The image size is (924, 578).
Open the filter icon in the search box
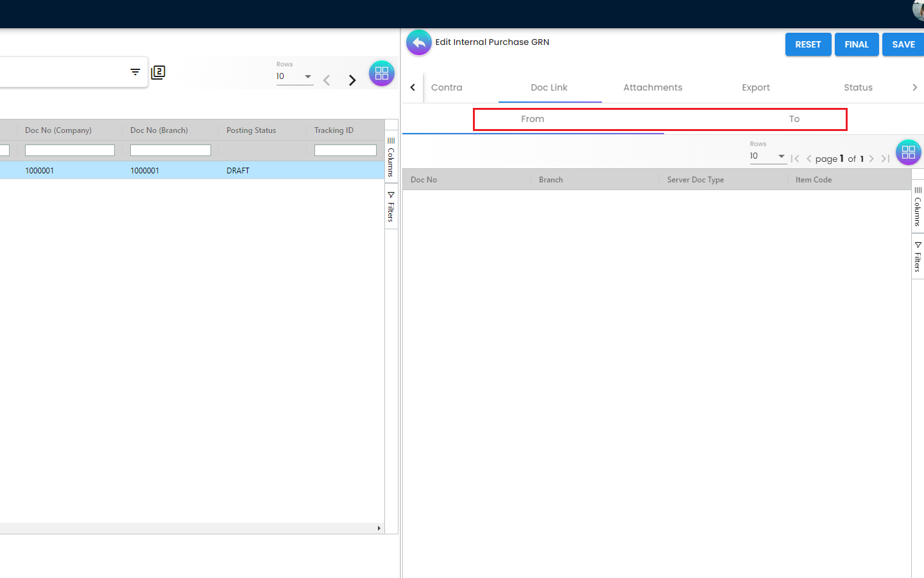(135, 72)
